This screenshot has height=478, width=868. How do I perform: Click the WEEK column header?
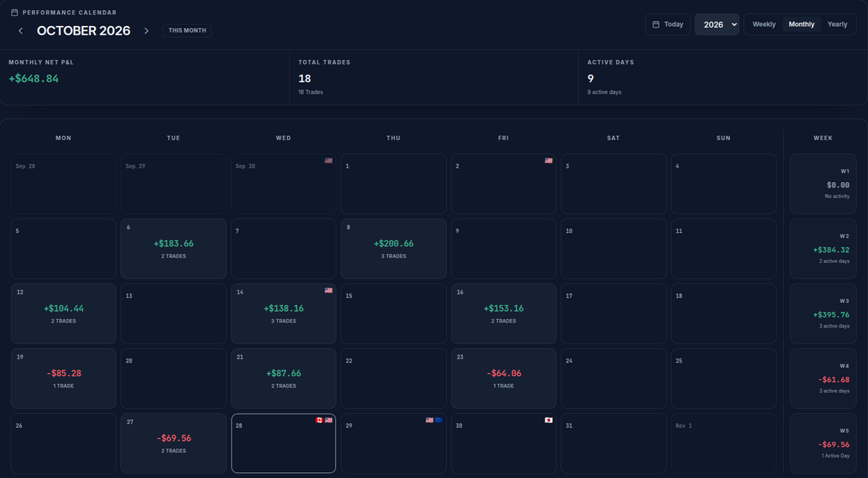coord(823,138)
